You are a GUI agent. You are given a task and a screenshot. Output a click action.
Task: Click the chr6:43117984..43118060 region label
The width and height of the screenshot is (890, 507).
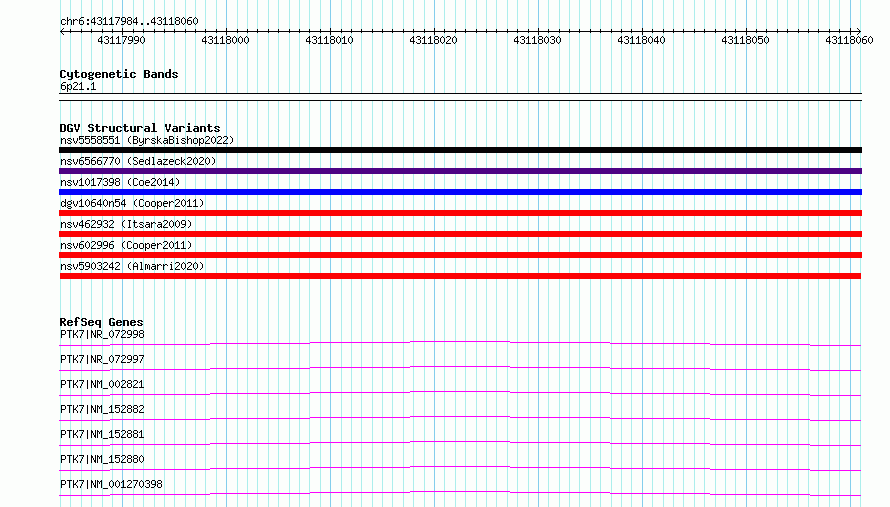click(129, 22)
